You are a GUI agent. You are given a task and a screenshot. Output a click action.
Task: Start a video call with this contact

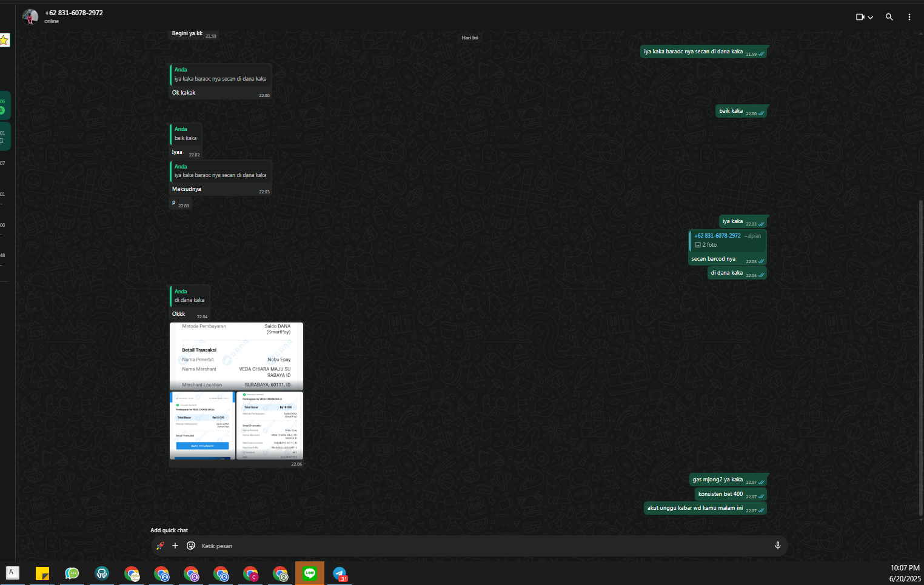860,17
